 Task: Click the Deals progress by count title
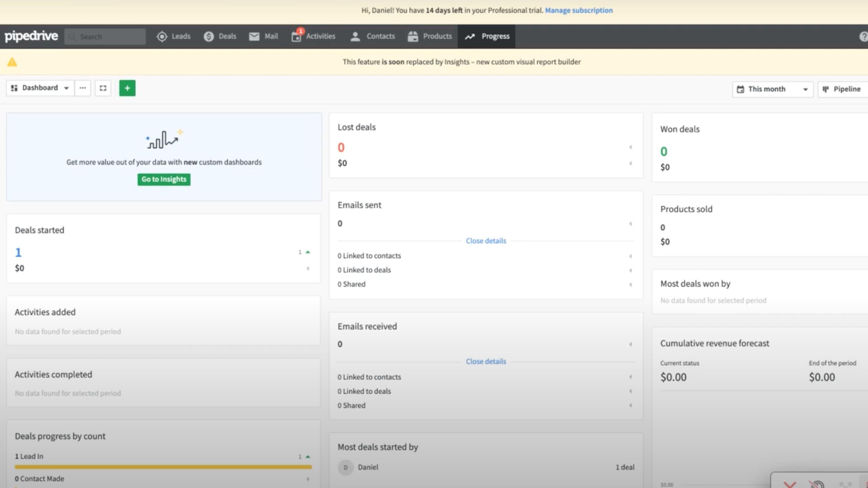coord(60,436)
